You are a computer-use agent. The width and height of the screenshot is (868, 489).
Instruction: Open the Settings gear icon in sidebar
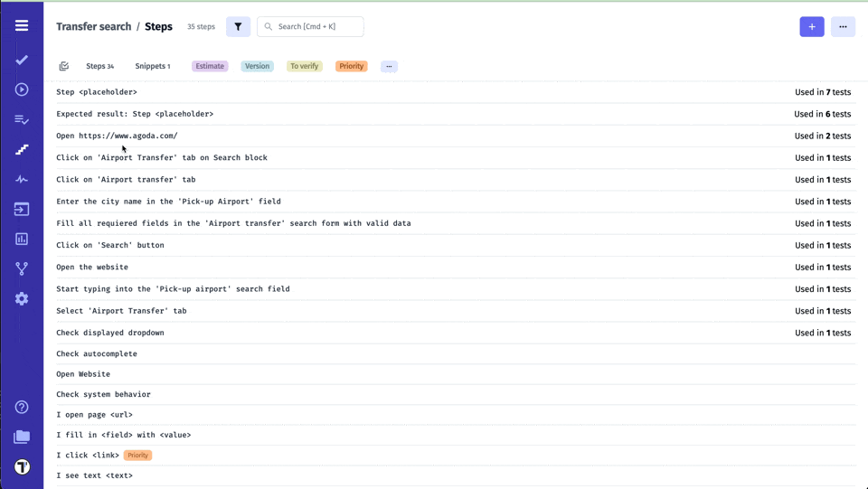coord(22,298)
